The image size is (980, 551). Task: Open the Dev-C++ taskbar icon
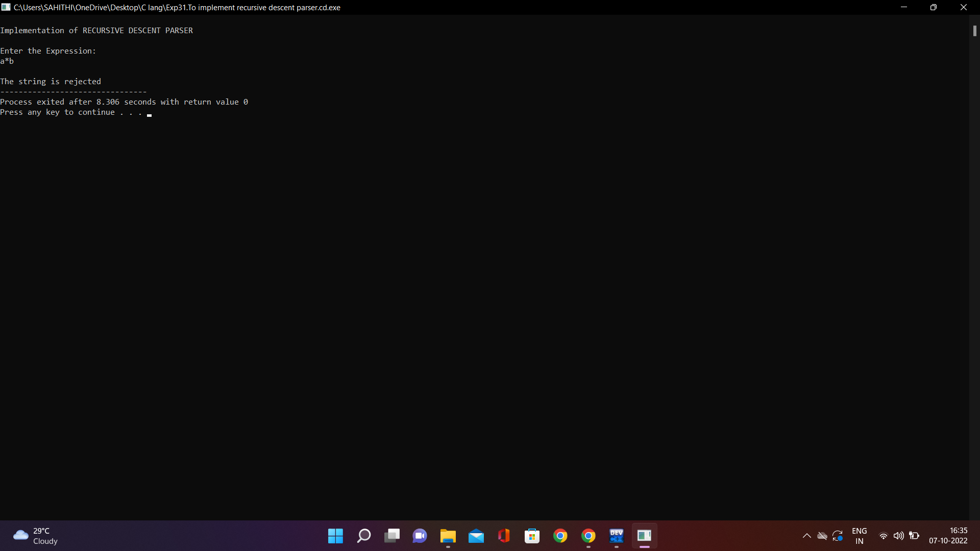point(616,536)
